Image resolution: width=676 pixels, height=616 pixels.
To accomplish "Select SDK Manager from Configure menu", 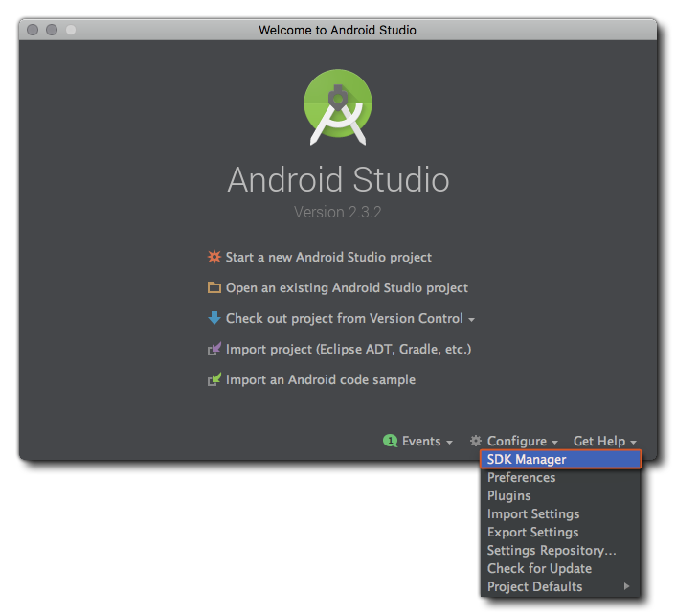I will tap(560, 459).
